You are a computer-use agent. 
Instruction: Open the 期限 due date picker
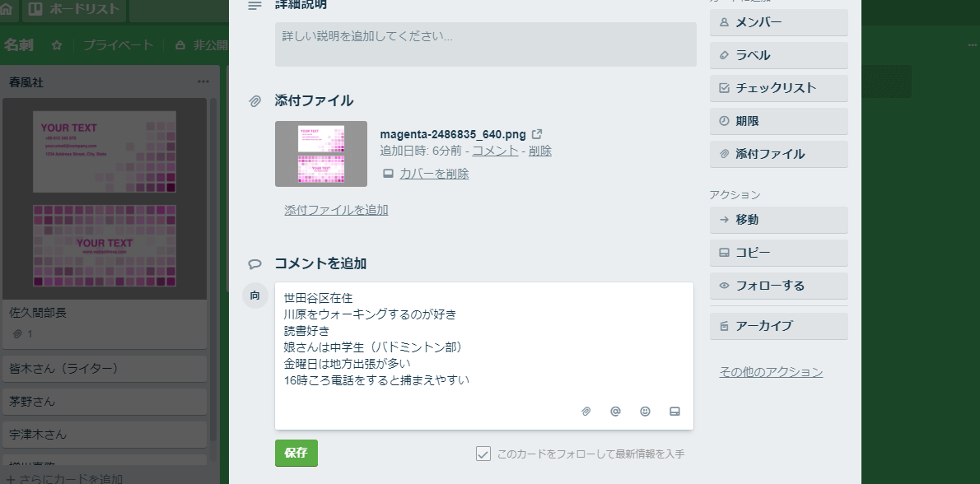coord(779,121)
